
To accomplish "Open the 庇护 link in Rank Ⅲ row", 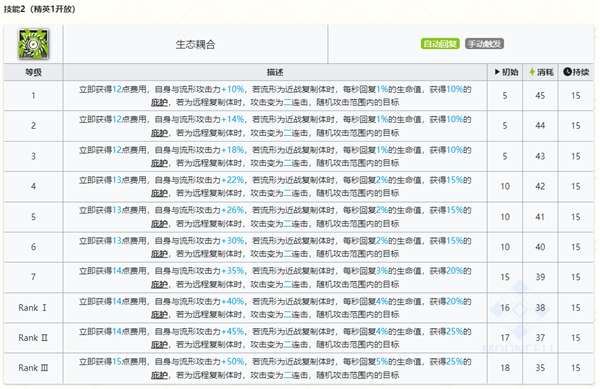I will click(159, 375).
